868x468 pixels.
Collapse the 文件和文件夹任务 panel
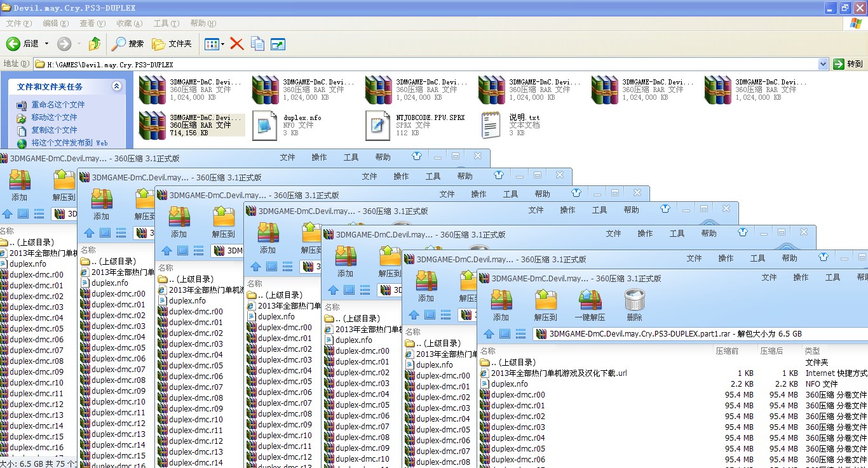(116, 86)
